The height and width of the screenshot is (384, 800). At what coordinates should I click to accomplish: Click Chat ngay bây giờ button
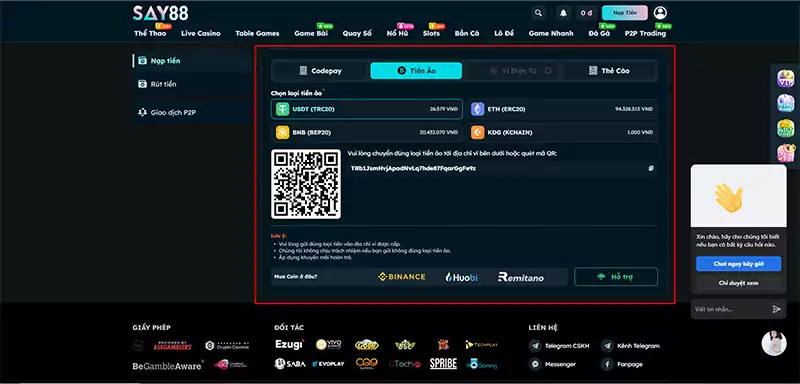(738, 264)
